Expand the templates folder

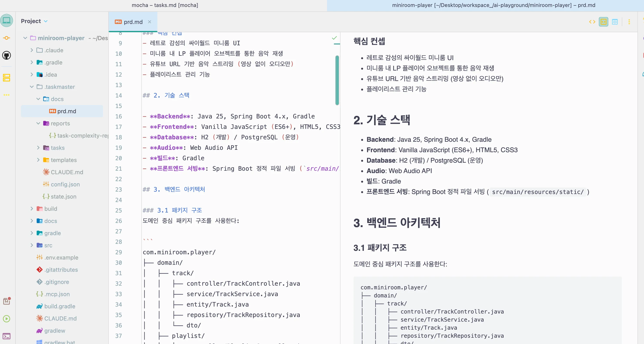point(38,160)
